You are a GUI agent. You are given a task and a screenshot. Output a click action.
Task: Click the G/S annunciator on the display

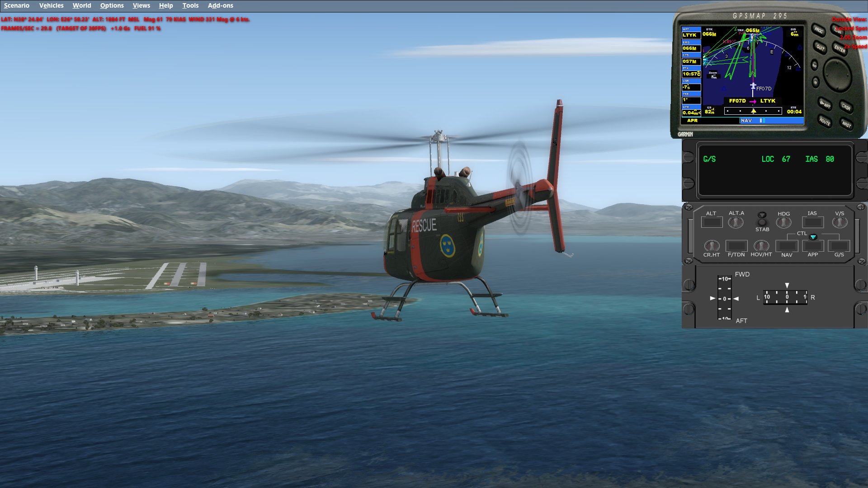click(x=709, y=159)
